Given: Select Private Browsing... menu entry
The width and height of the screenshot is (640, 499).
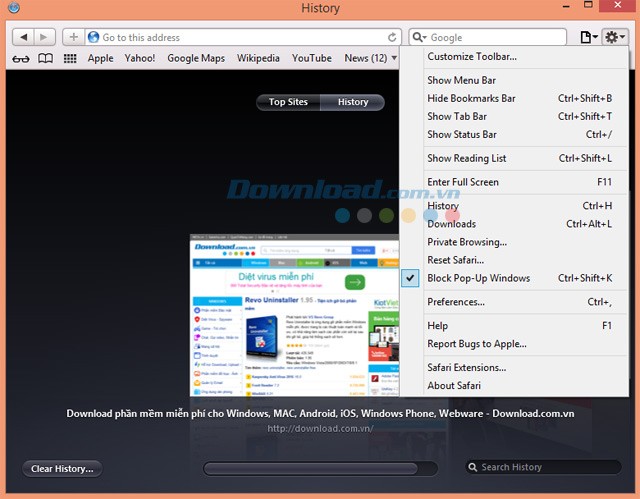Looking at the screenshot, I should click(x=467, y=242).
